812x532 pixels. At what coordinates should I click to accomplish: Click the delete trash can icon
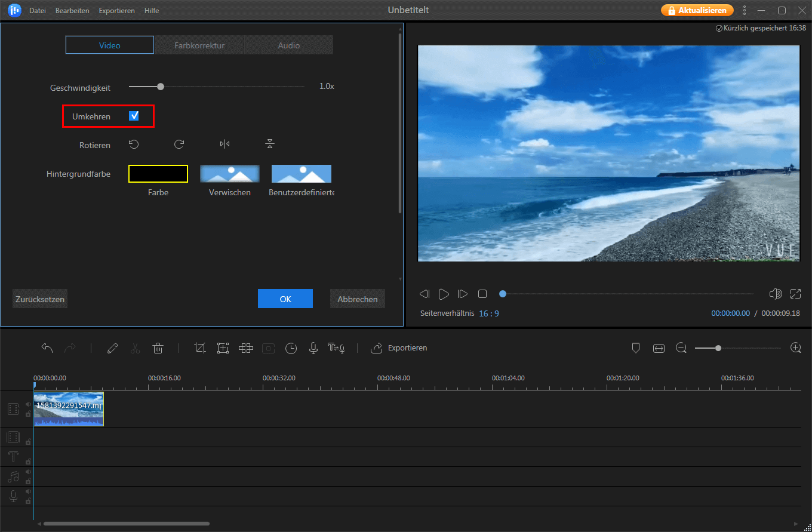click(x=158, y=348)
